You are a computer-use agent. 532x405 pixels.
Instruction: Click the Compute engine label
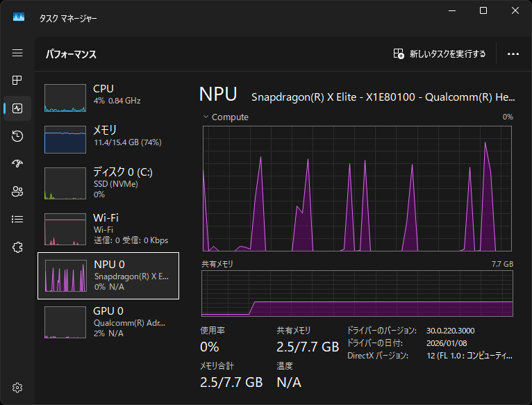click(x=230, y=117)
